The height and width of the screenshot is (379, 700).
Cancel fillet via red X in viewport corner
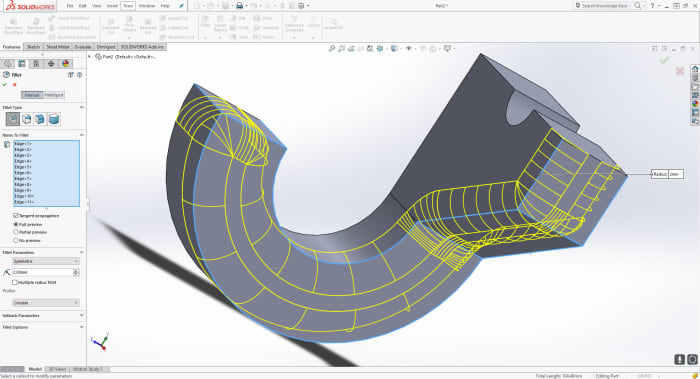pyautogui.click(x=679, y=71)
